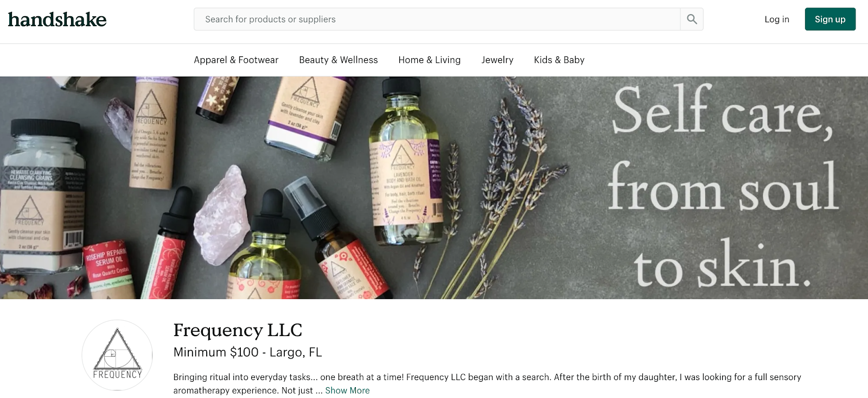Click the handshake logo
This screenshot has height=398, width=868.
[57, 20]
